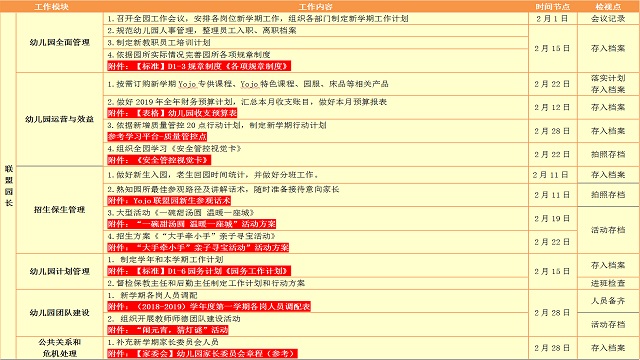
Task: Click the 会议记录 checkpoint cell
Action: 608,18
